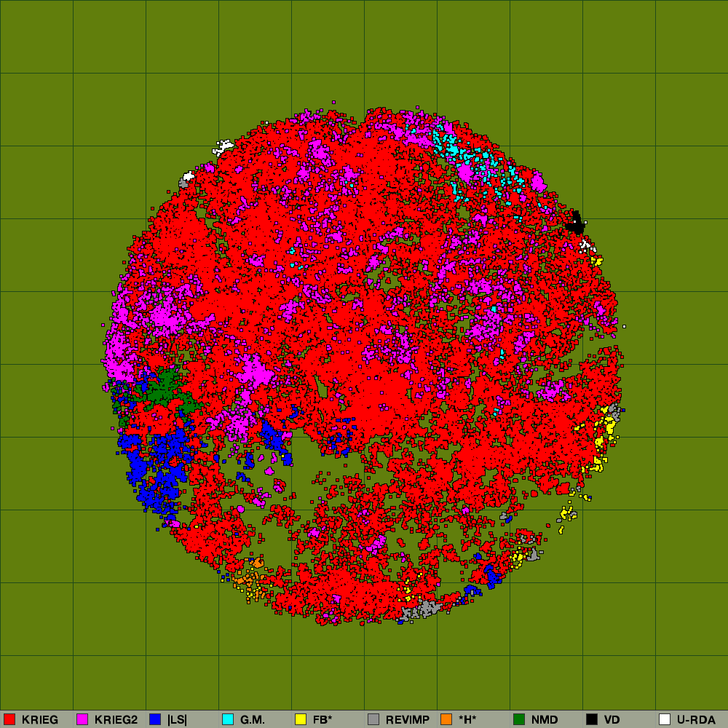Click the orange *H* legend swatch
Viewport: 728px width, 728px height.
[x=446, y=719]
